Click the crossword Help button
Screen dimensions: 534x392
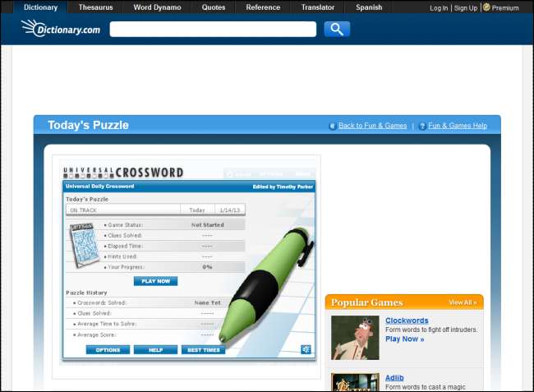[155, 350]
